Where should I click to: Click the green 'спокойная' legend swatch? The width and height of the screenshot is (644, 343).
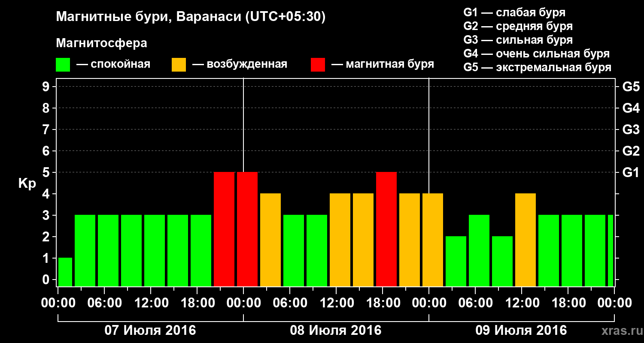63,65
